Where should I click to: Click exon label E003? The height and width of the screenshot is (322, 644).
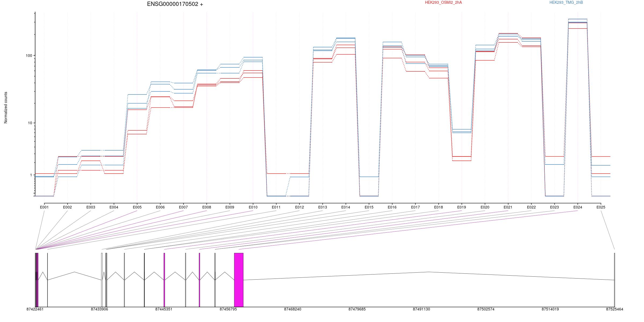click(x=91, y=207)
